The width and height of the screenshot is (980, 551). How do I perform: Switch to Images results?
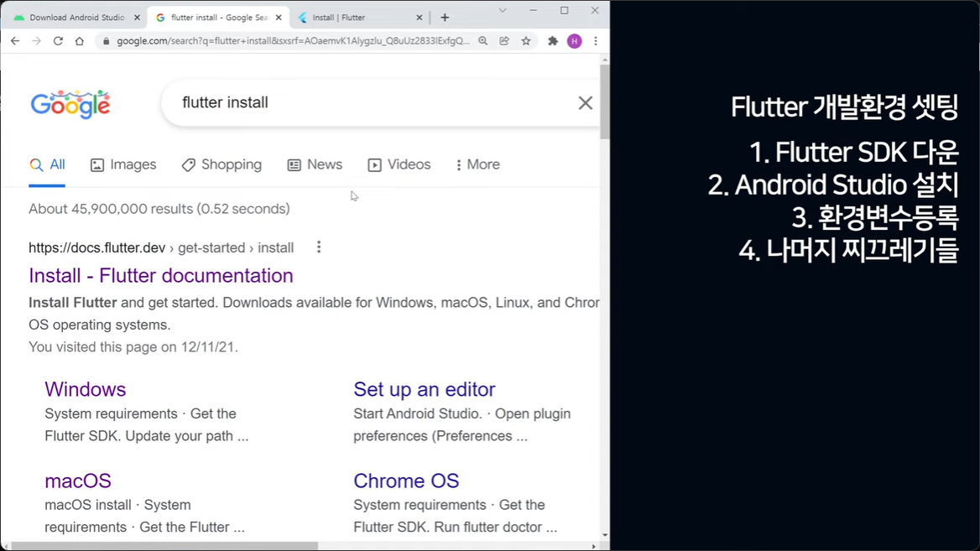123,165
